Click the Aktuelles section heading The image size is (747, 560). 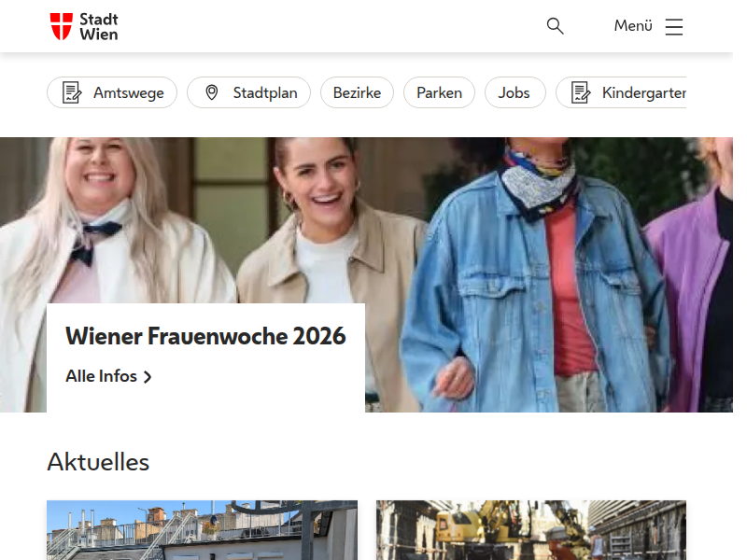coord(98,462)
